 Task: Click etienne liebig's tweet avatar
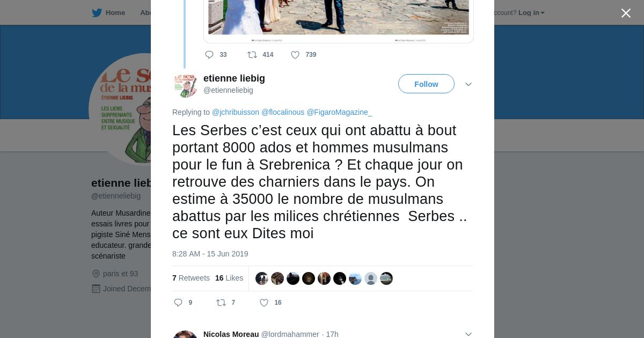pyautogui.click(x=185, y=85)
